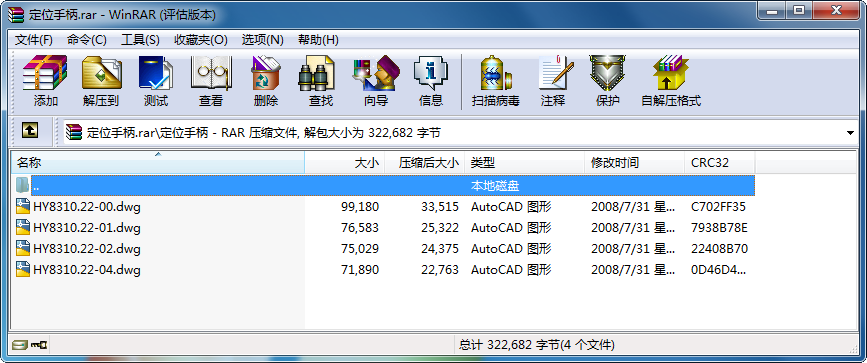
Task: Open the 命令(C) menu
Action: (x=87, y=40)
